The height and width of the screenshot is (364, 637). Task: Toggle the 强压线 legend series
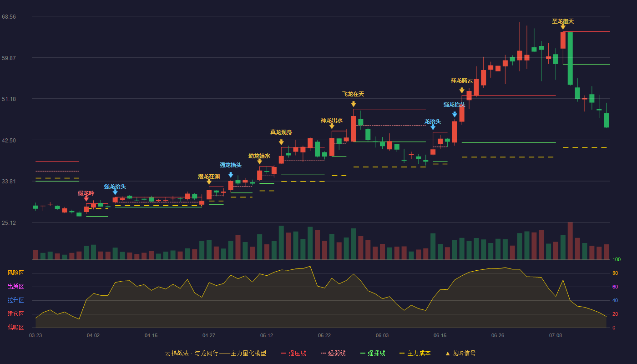293,353
